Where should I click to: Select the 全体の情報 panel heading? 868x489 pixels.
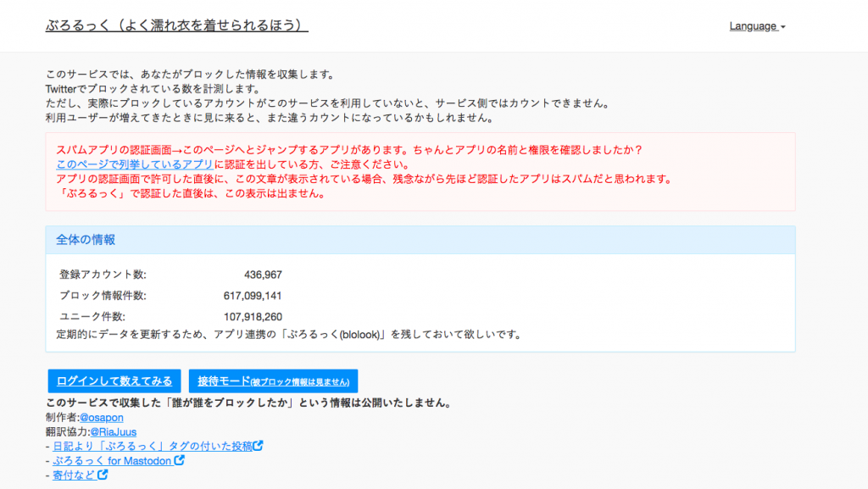click(x=86, y=240)
